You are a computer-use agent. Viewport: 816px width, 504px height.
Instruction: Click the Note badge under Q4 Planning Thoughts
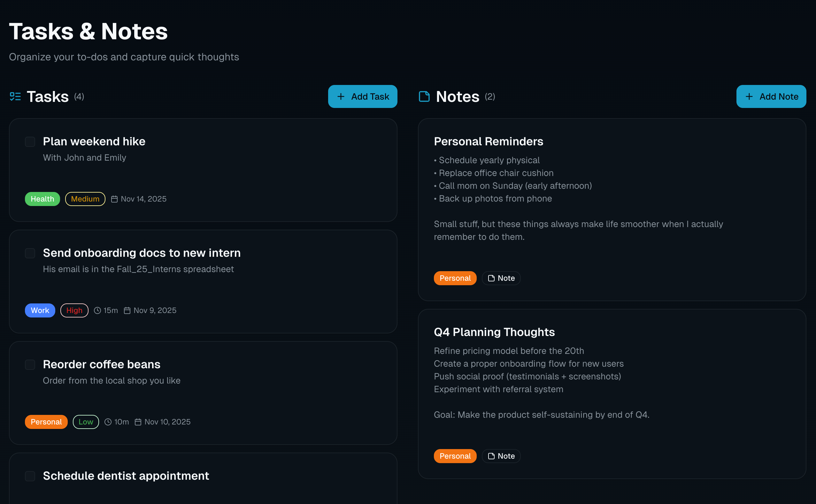[501, 456]
